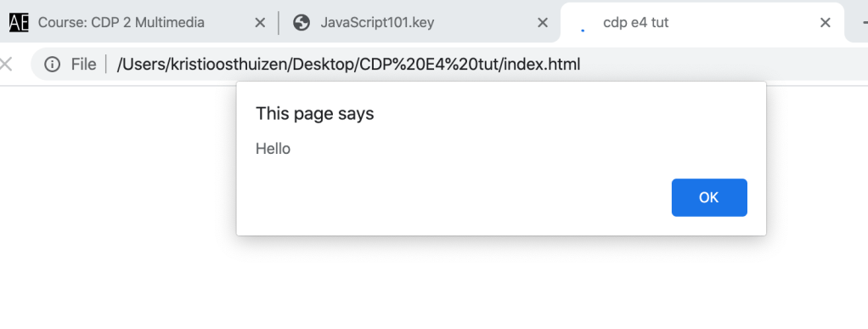This screenshot has height=329, width=868.
Task: Click the empty alert area left of OK
Action: coord(454,197)
